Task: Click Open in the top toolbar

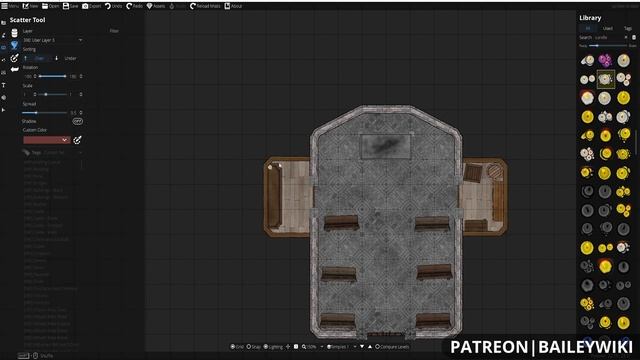Action: pyautogui.click(x=51, y=6)
